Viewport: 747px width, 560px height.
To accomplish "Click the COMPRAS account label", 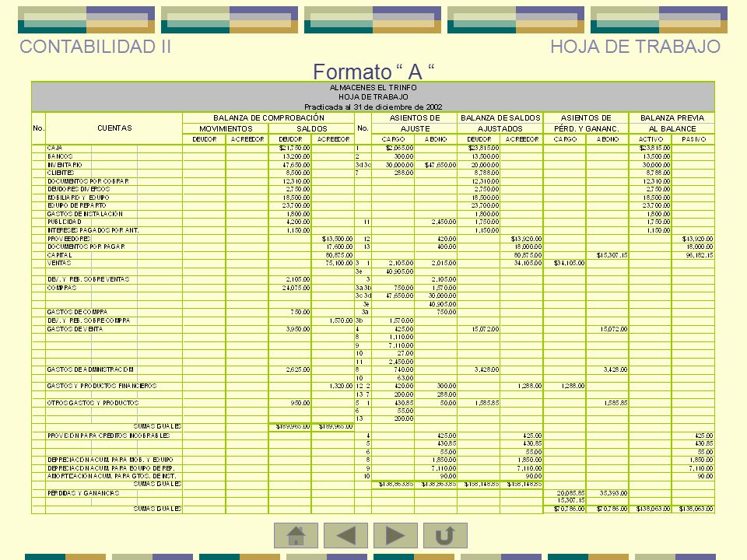I will coord(62,288).
